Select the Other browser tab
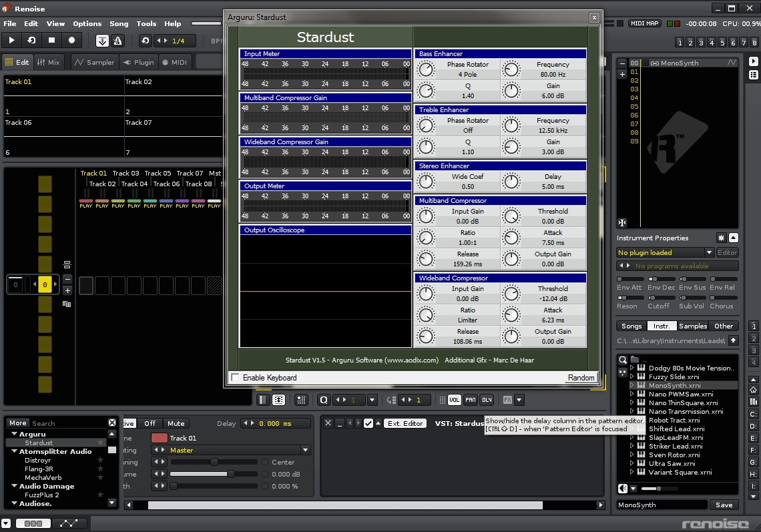The height and width of the screenshot is (532, 761). tap(723, 326)
